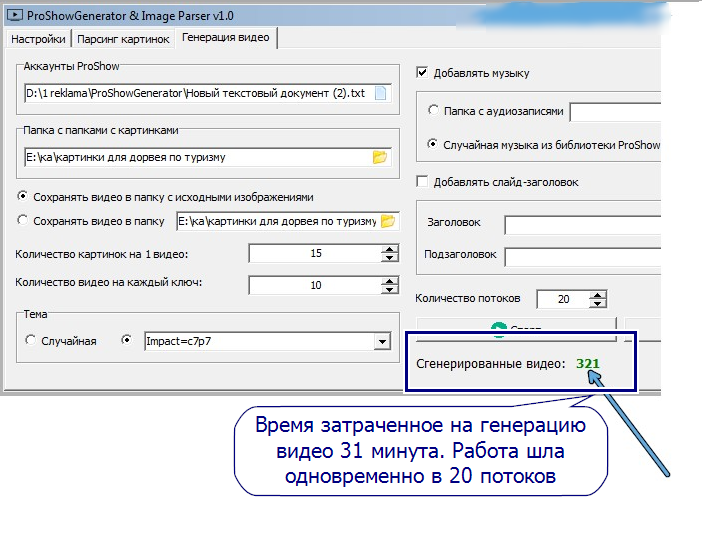Click the audio folder path input field
This screenshot has width=702, height=533.
(615, 112)
